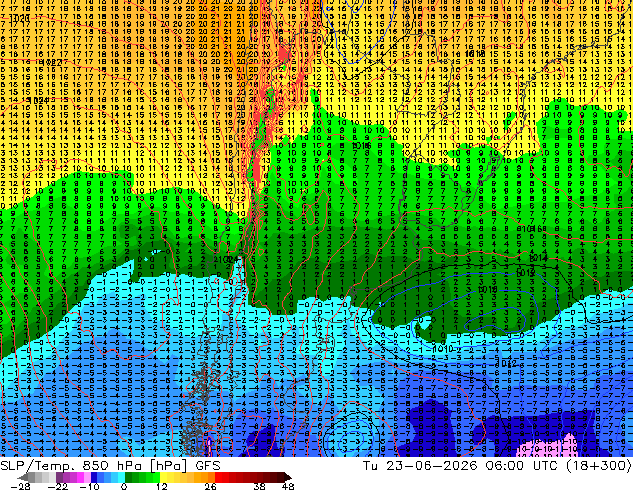Click the dark purple swatch at legend value -22
This screenshot has width=634, height=490.
(59, 477)
